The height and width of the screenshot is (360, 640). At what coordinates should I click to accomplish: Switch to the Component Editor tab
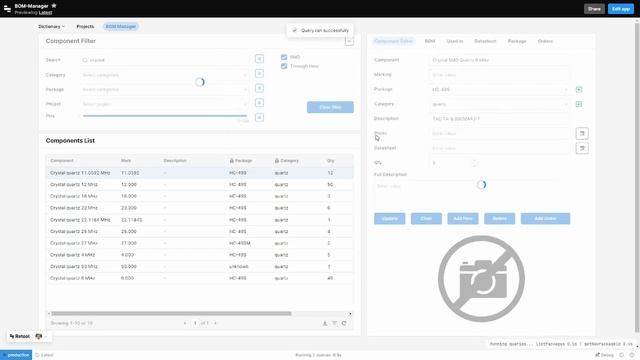(x=393, y=41)
